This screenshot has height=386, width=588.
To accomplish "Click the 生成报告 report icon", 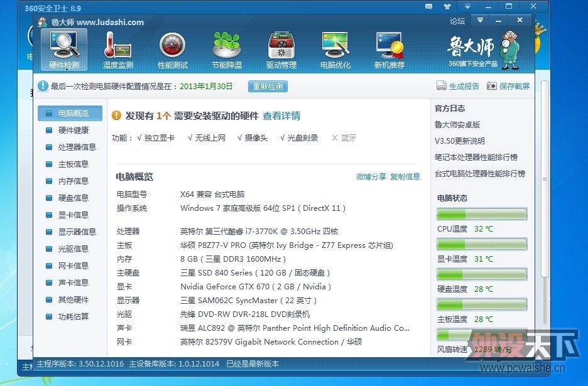I will [442, 86].
